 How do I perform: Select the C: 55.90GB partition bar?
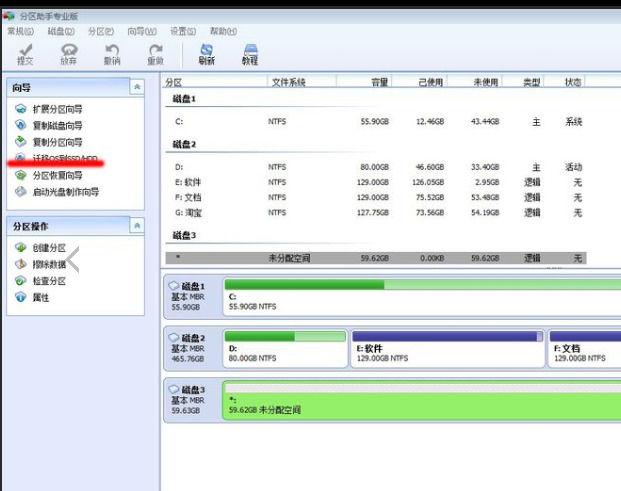point(422,297)
